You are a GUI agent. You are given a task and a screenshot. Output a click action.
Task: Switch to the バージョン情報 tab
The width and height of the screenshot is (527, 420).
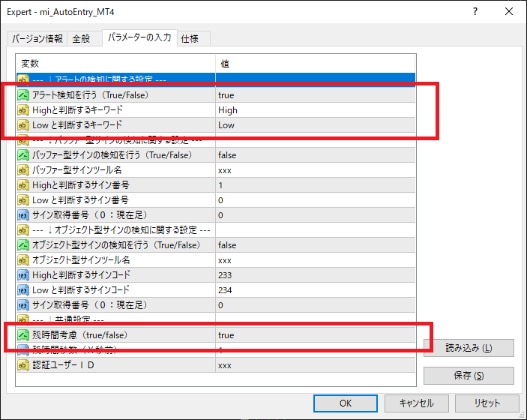(37, 38)
